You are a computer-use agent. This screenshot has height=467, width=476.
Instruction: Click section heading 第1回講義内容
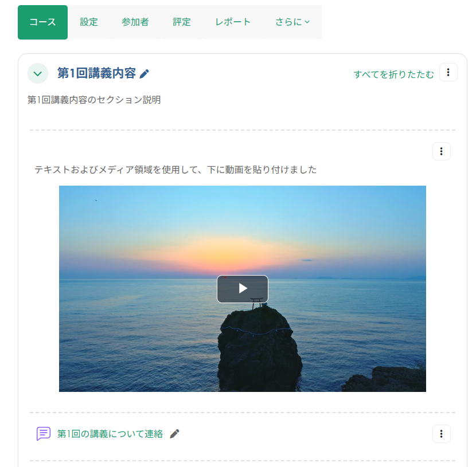coord(96,73)
